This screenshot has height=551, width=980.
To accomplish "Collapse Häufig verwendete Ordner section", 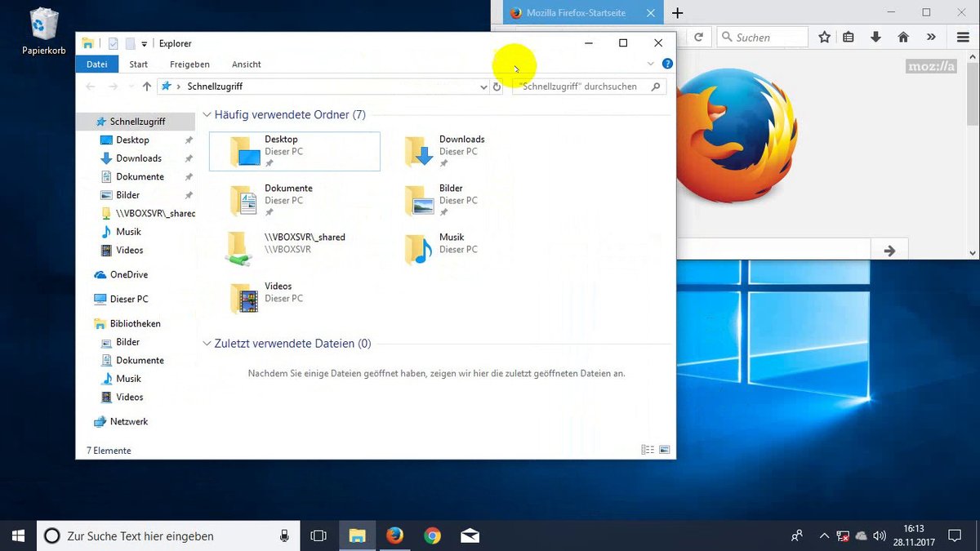I will (207, 114).
